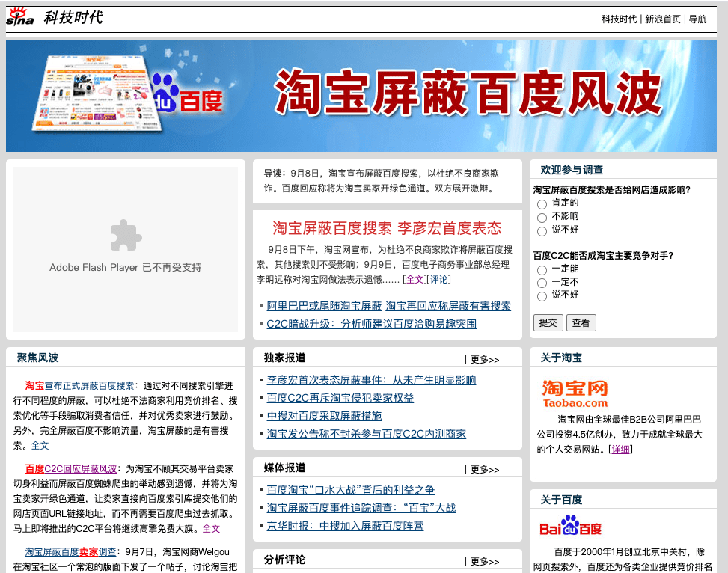
Task: Click the Adobe Flash Player 已不再受支持 message
Action: click(x=126, y=268)
